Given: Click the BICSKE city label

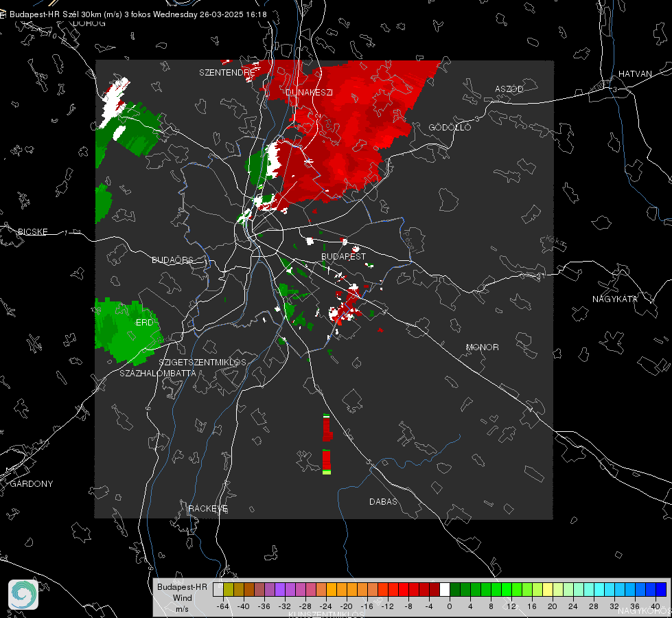Looking at the screenshot, I should [33, 231].
